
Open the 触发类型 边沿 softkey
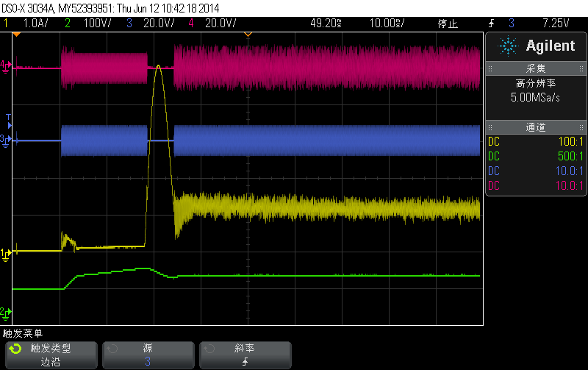pyautogui.click(x=51, y=355)
